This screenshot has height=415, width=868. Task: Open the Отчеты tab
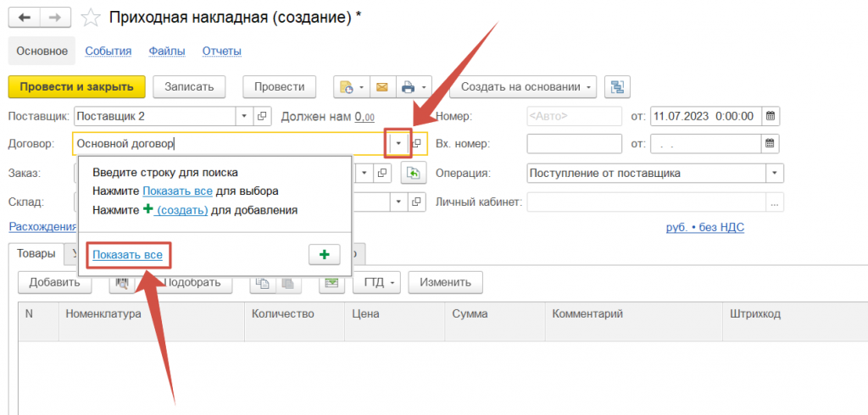(221, 51)
